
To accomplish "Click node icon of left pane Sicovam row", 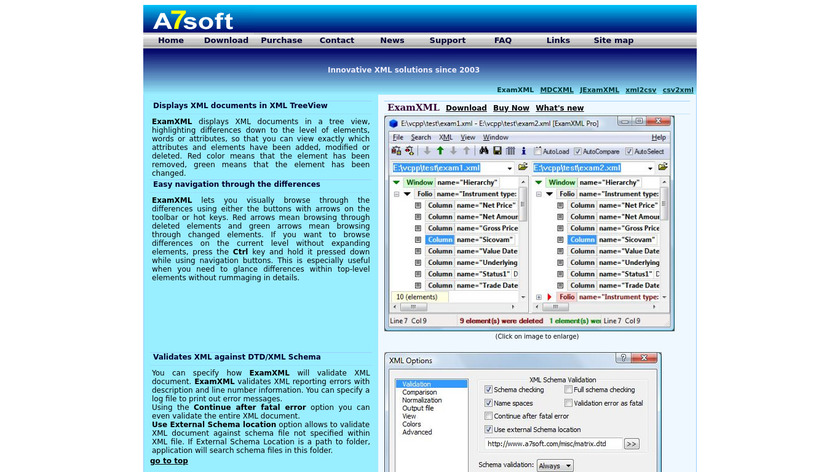I will tap(418, 239).
